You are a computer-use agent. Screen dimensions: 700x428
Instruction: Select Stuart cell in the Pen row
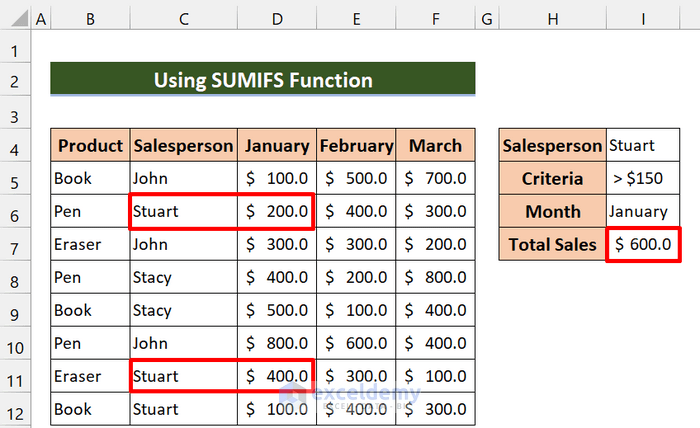(183, 211)
